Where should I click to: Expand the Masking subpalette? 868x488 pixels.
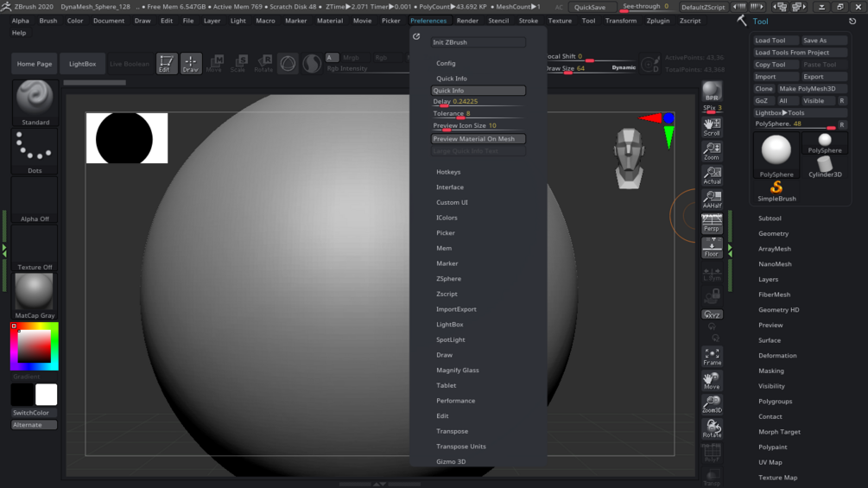click(x=770, y=371)
